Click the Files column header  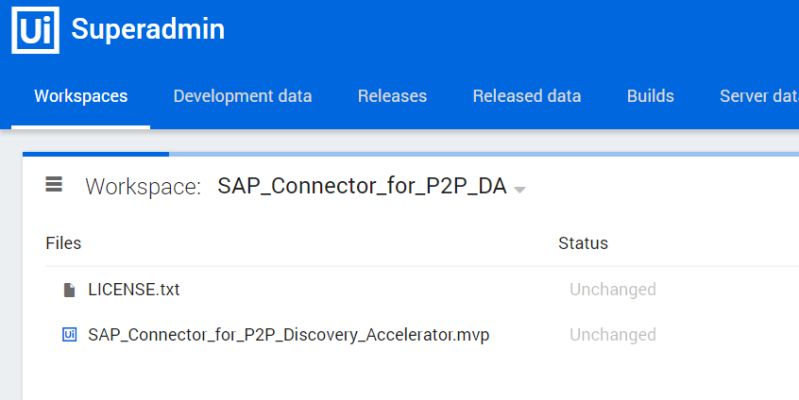pos(63,243)
